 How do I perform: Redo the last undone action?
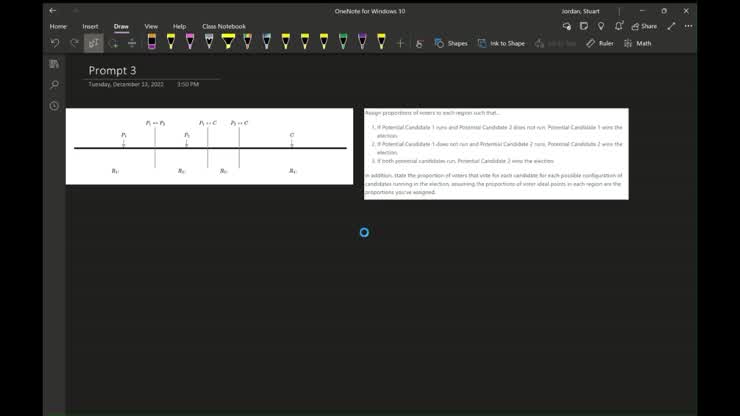coord(74,43)
